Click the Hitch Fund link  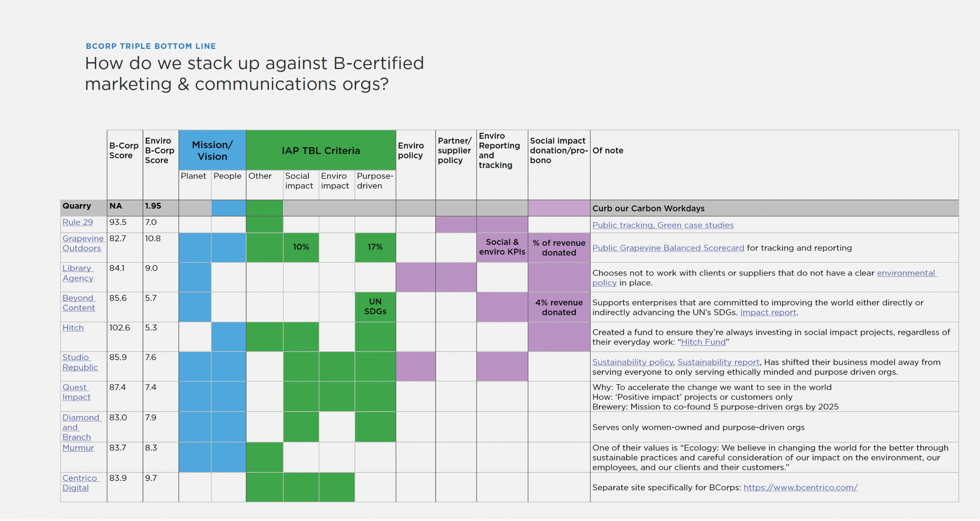(x=703, y=343)
